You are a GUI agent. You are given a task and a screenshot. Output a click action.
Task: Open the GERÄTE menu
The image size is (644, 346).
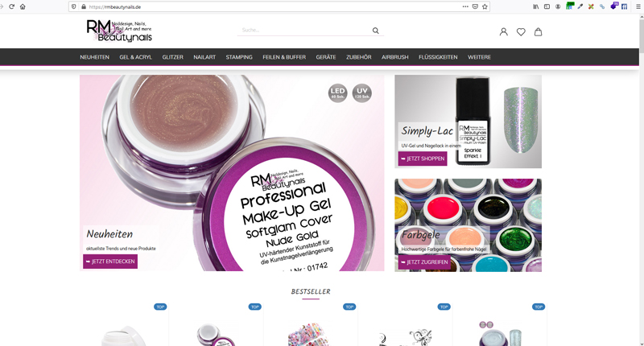click(326, 57)
